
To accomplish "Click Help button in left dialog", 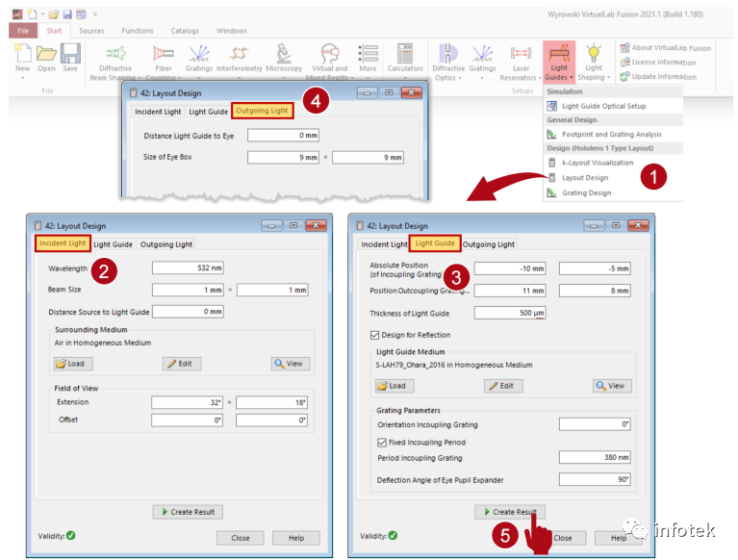I will (x=296, y=538).
